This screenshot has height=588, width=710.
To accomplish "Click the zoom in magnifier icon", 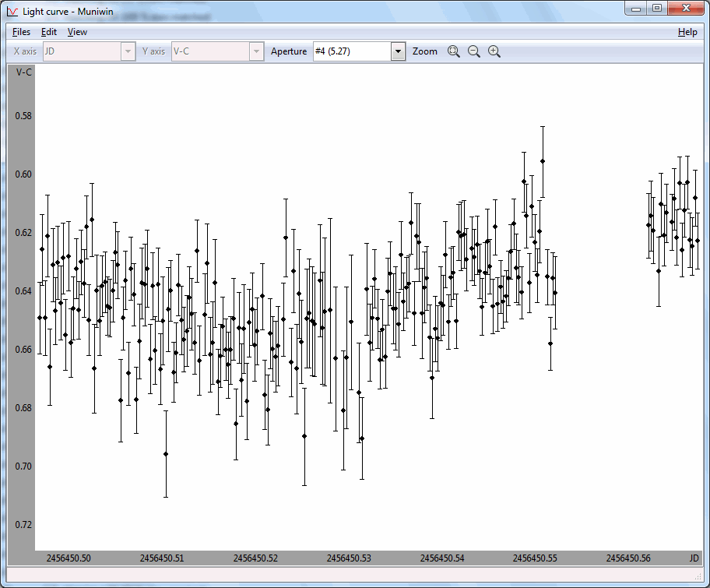I will 494,51.
